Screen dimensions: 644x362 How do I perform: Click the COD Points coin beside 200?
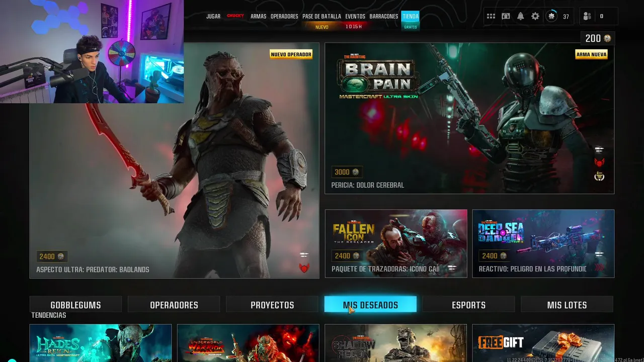point(607,39)
